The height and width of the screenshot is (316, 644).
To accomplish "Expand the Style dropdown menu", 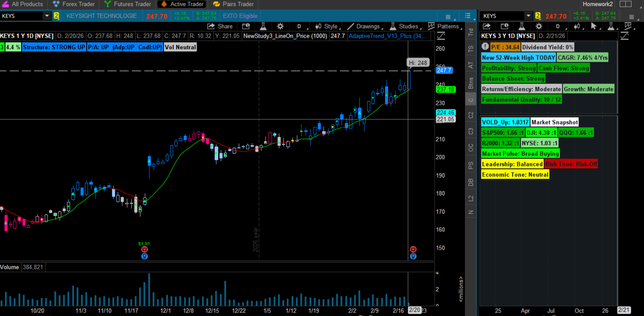I will 328,26.
